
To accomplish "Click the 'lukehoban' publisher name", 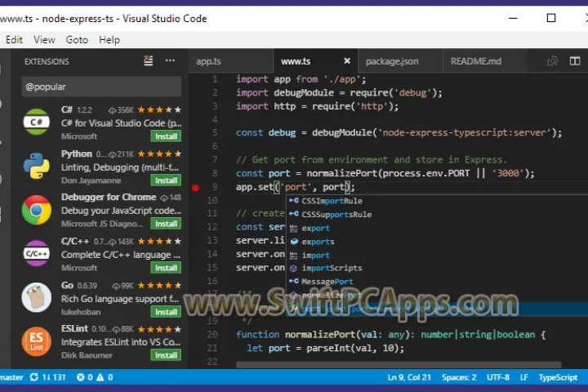I will [x=81, y=312].
